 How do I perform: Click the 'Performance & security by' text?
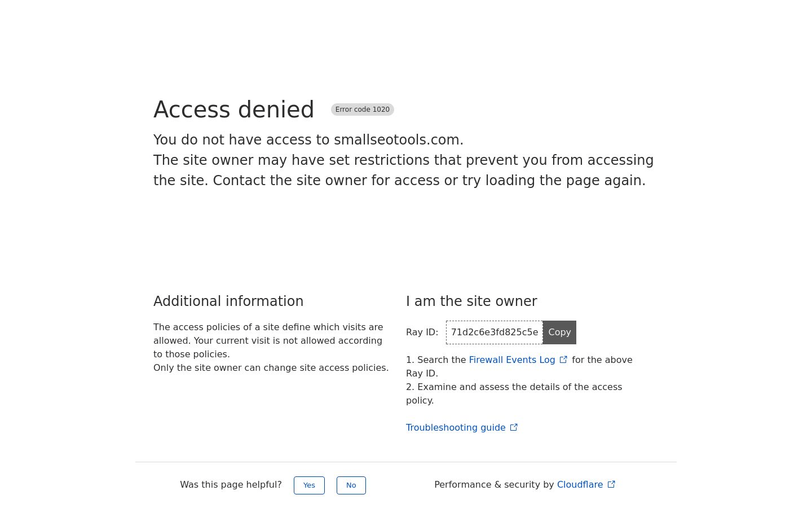(494, 485)
